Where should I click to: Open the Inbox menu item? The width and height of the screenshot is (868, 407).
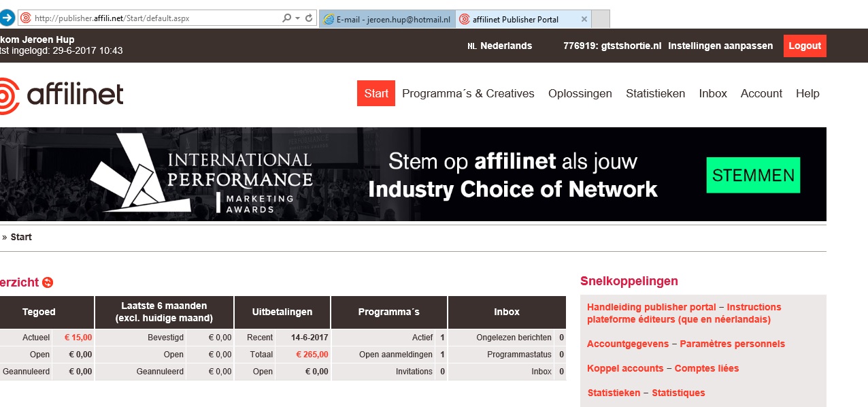(713, 93)
